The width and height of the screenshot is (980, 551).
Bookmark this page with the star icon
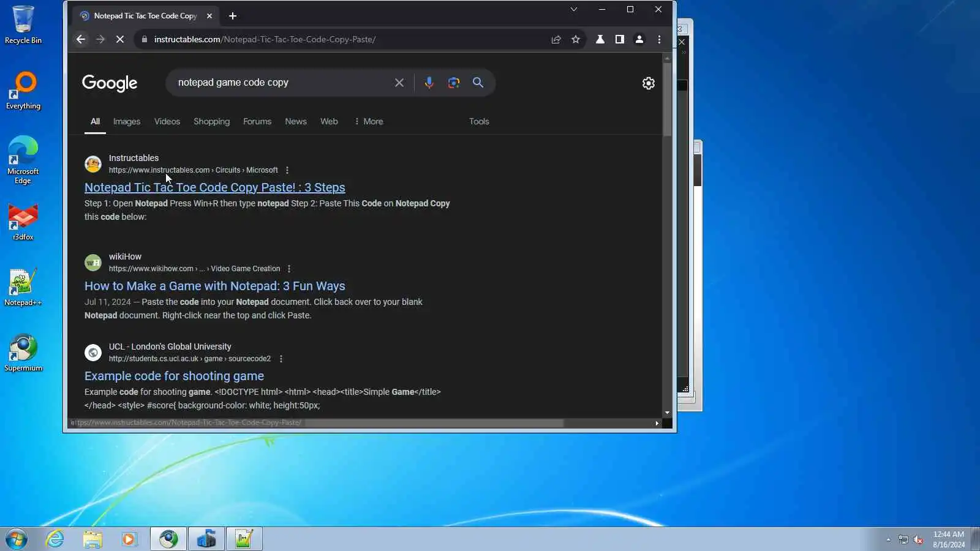[576, 39]
